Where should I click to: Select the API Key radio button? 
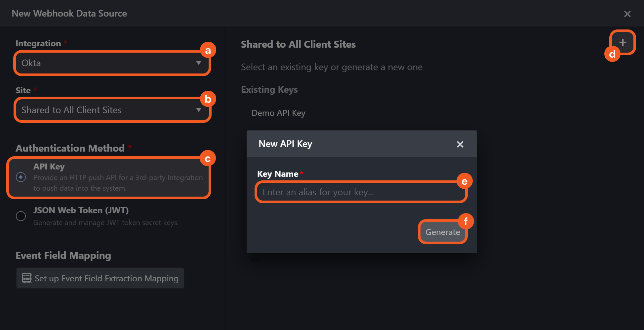click(x=21, y=177)
